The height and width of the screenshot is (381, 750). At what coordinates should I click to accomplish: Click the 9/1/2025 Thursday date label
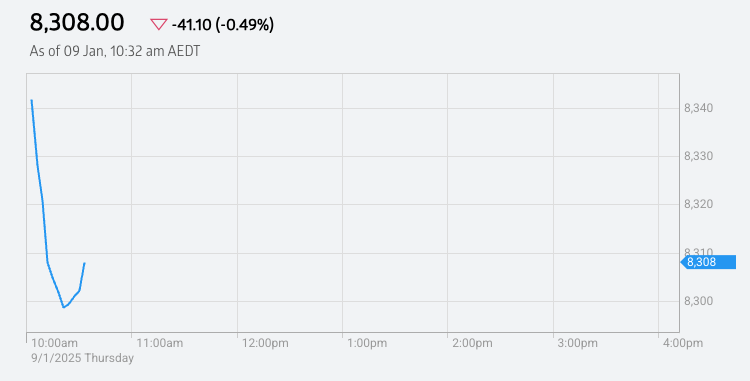tap(83, 358)
